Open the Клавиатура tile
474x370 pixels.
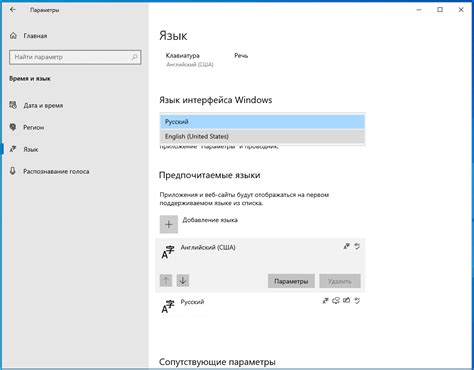pos(189,60)
